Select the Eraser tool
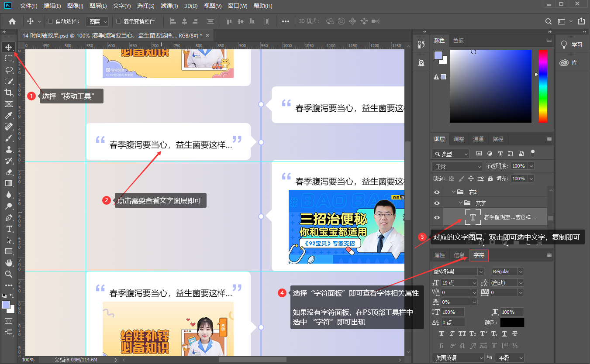Viewport: 590px width, 364px height. [x=9, y=172]
